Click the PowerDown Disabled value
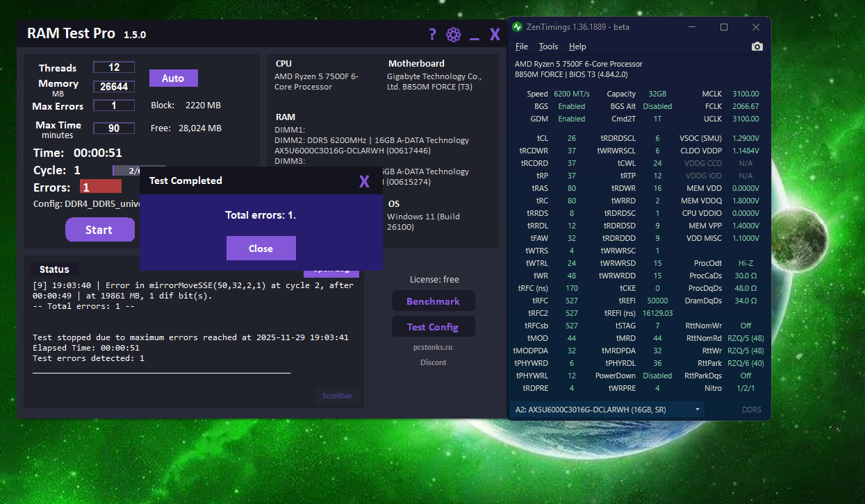Image resolution: width=865 pixels, height=504 pixels. tap(657, 376)
